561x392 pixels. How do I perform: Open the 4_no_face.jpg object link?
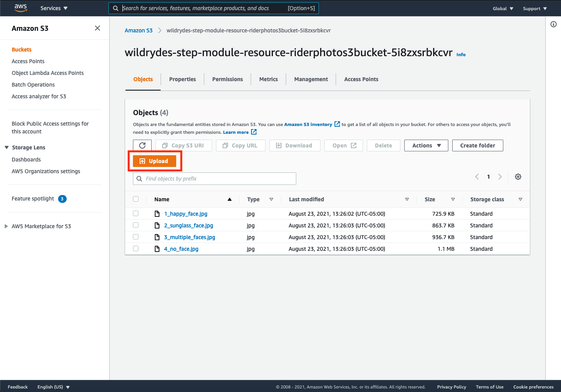[181, 249]
